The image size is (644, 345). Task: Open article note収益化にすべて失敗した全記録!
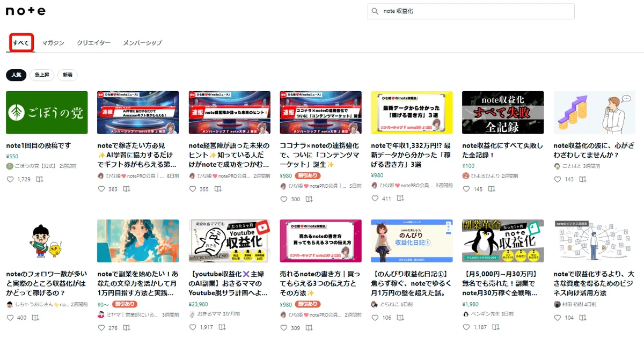503,150
